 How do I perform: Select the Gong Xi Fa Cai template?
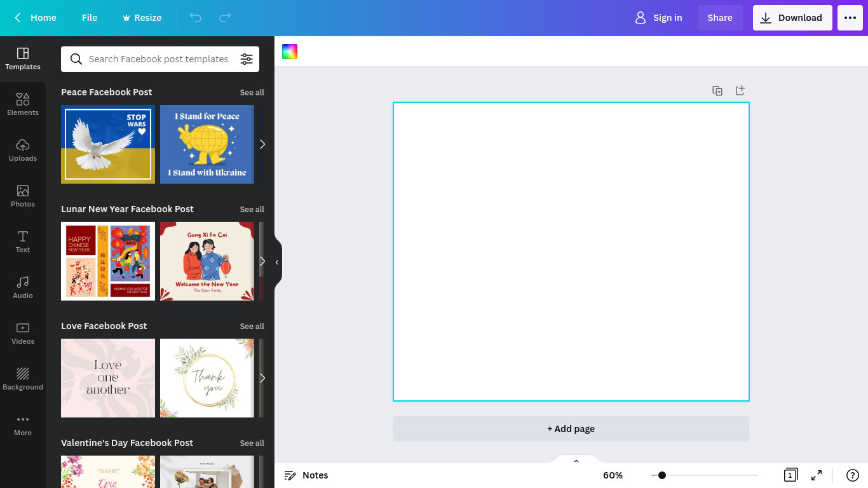click(207, 261)
